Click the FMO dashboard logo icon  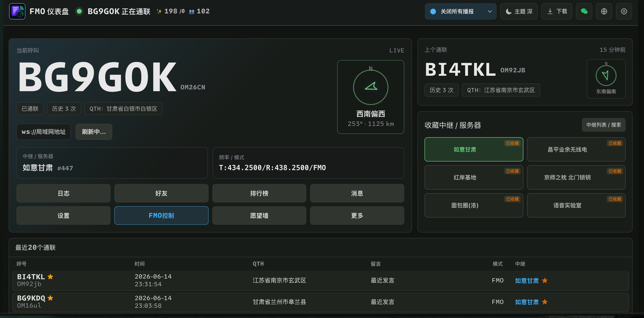[x=17, y=11]
